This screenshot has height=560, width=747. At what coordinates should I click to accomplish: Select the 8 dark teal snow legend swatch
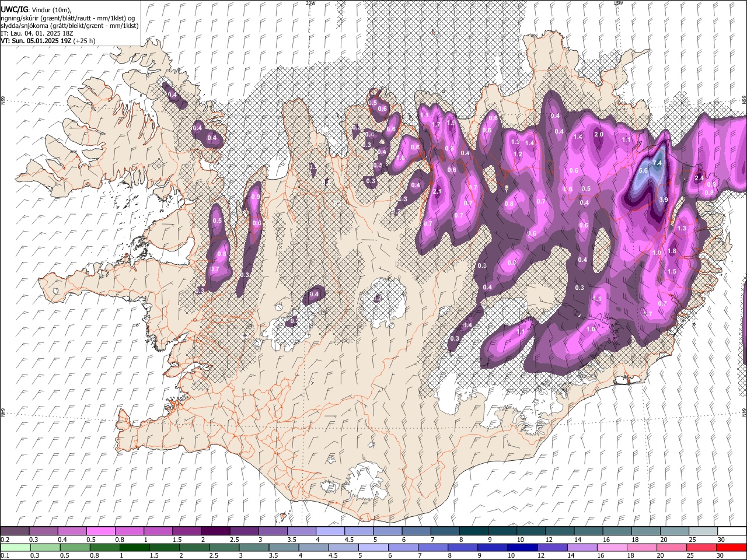(473, 531)
